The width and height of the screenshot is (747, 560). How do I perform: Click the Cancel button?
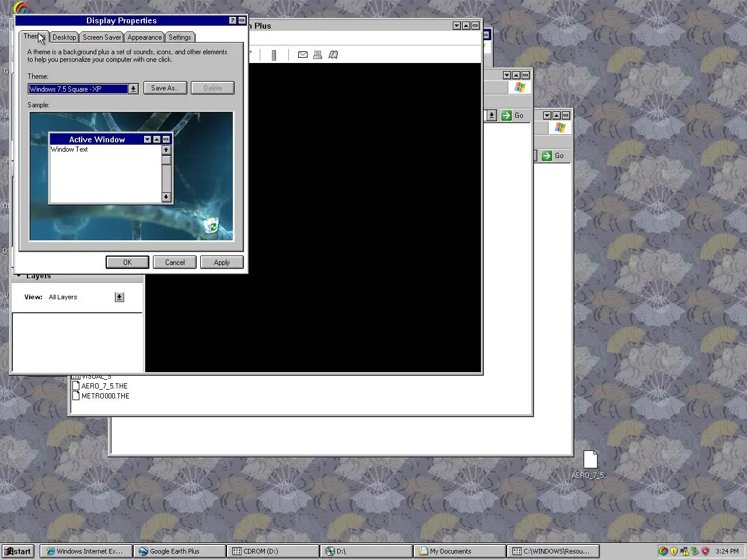click(174, 262)
